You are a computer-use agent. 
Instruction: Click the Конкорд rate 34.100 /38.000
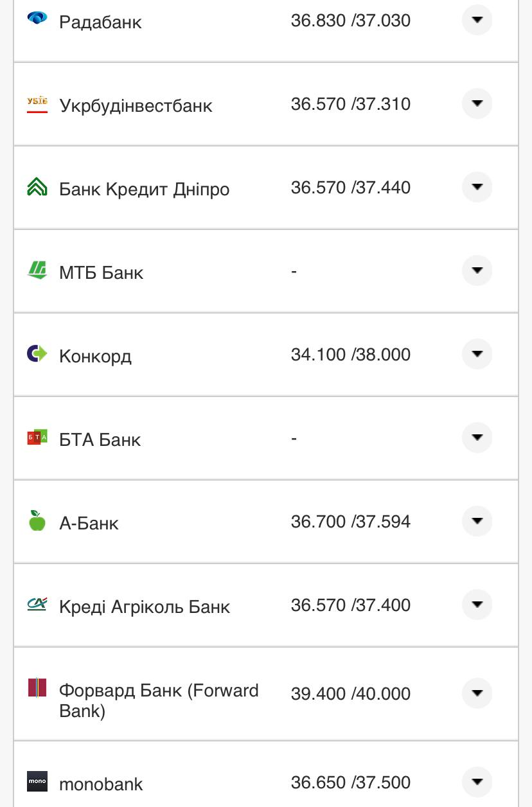point(350,355)
